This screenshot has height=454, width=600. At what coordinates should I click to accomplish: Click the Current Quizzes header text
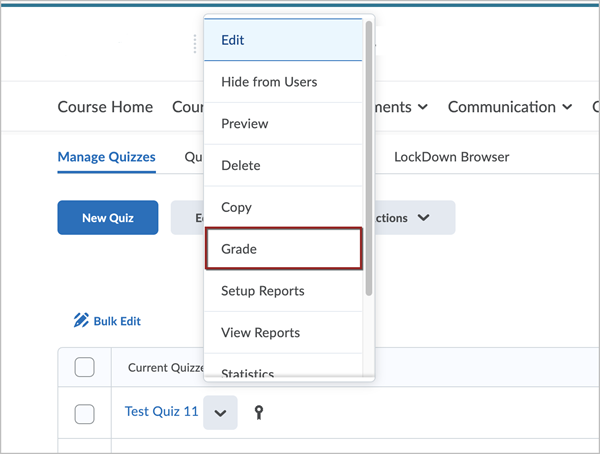166,367
